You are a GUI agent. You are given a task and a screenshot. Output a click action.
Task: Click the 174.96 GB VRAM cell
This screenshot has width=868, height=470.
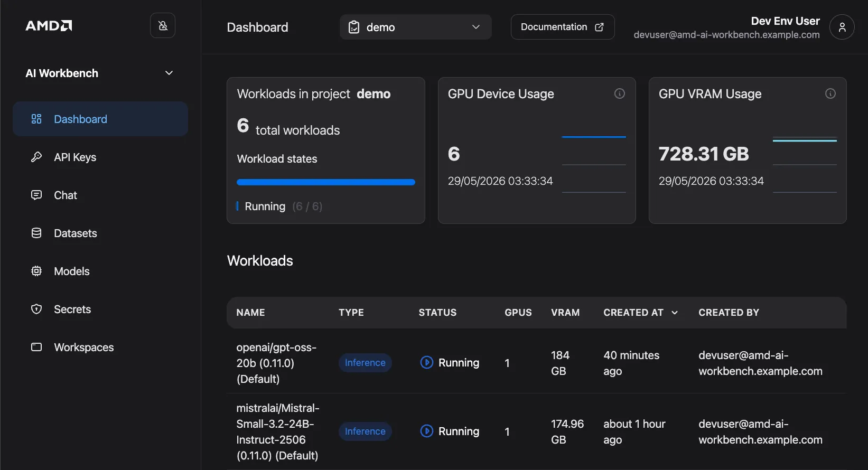point(567,431)
